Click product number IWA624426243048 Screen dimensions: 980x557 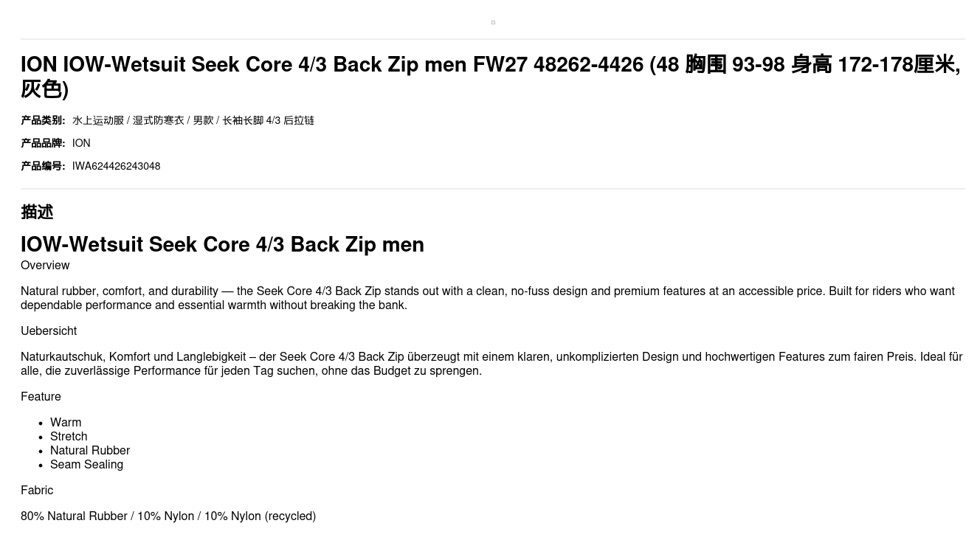click(116, 166)
